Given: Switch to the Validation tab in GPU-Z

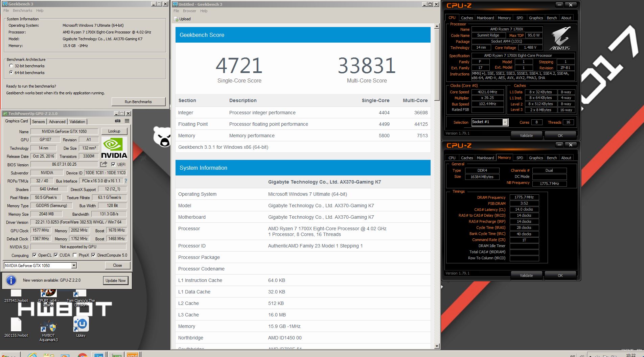Looking at the screenshot, I should (77, 121).
